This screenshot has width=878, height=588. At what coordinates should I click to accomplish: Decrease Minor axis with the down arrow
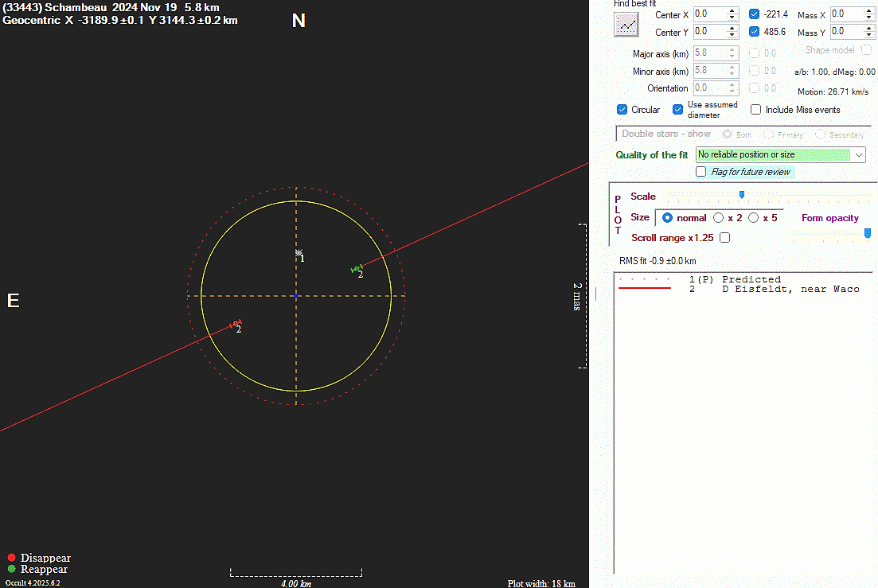click(x=732, y=74)
